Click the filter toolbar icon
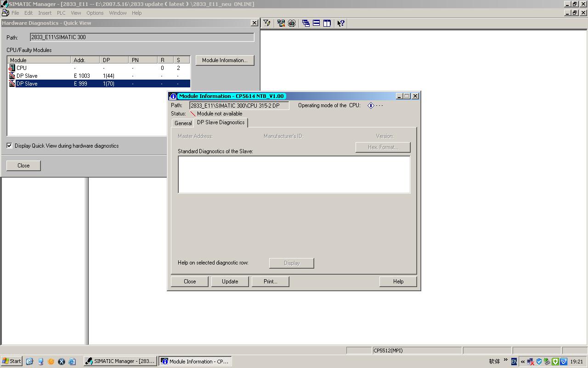The height and width of the screenshot is (368, 588). coord(267,23)
